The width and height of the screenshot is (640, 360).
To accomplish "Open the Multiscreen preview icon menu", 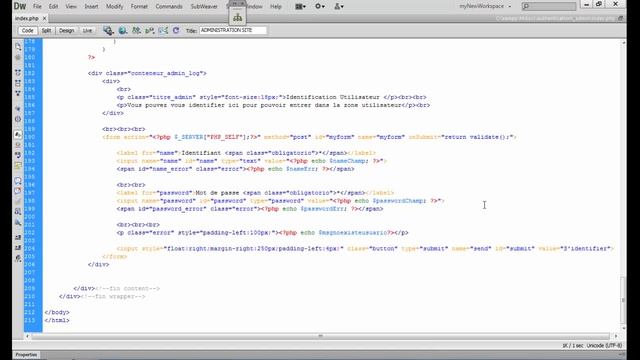I will (108, 31).
